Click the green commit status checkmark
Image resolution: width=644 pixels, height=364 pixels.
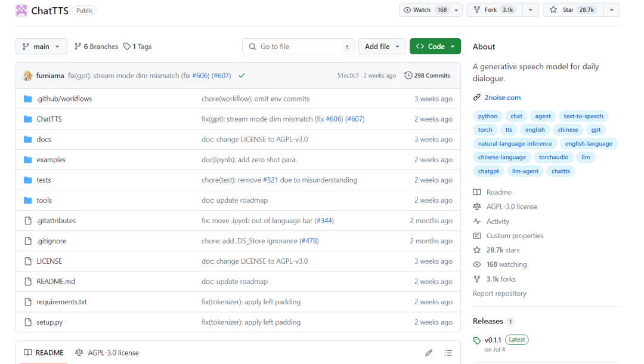pyautogui.click(x=242, y=76)
